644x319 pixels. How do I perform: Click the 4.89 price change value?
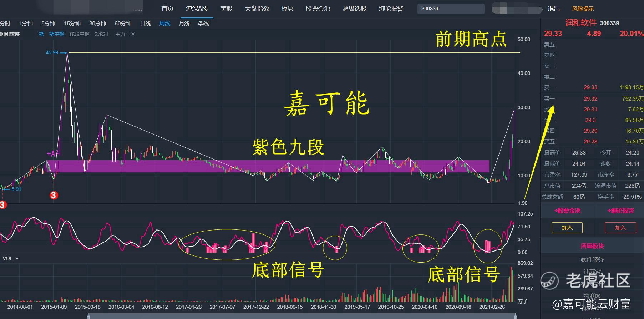click(x=594, y=34)
